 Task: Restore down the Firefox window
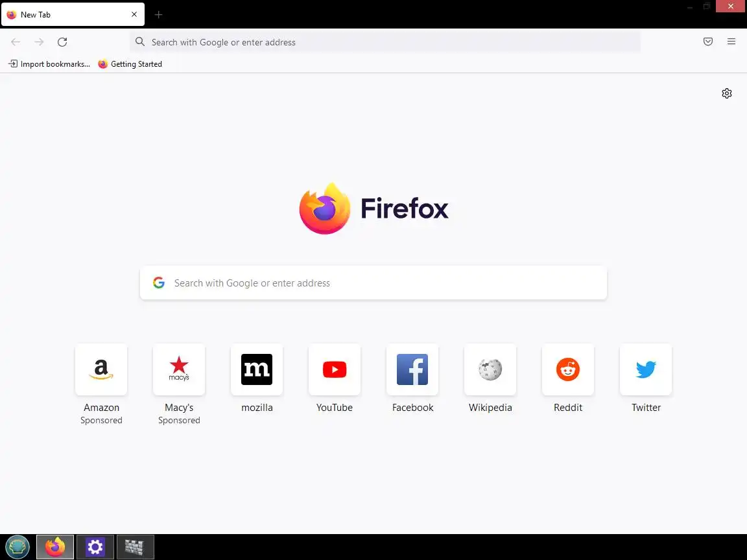[x=707, y=6]
